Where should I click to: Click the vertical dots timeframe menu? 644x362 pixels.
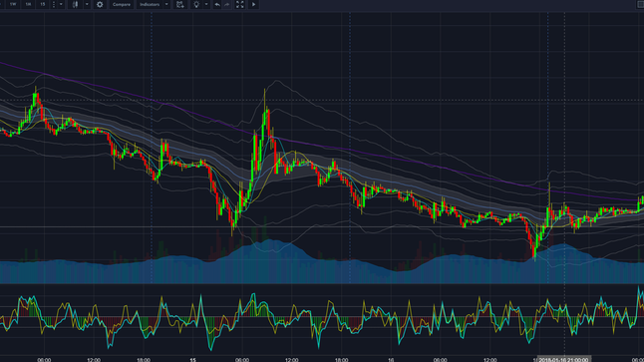(x=54, y=4)
